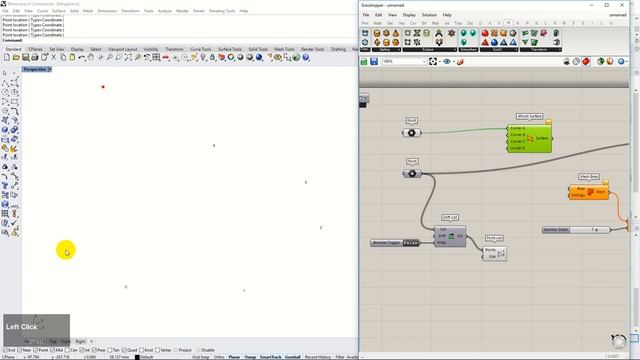Adjust the Number Slider component in Grasshopper
Image resolution: width=640 pixels, height=360 pixels.
tap(577, 230)
